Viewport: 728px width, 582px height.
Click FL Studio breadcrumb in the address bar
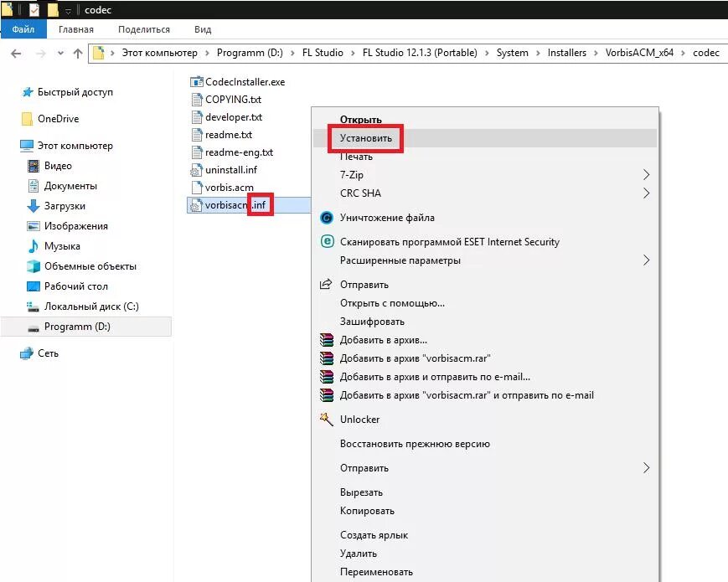(323, 53)
